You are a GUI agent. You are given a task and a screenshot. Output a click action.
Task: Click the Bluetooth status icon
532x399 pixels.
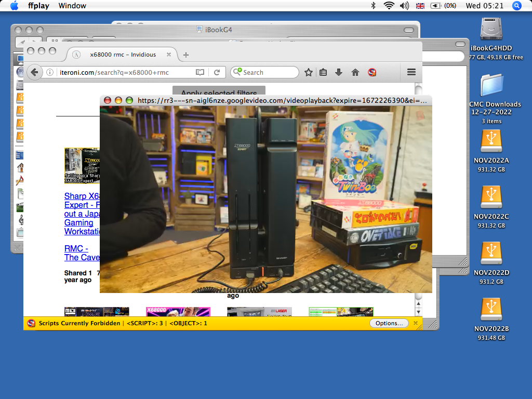pyautogui.click(x=373, y=6)
